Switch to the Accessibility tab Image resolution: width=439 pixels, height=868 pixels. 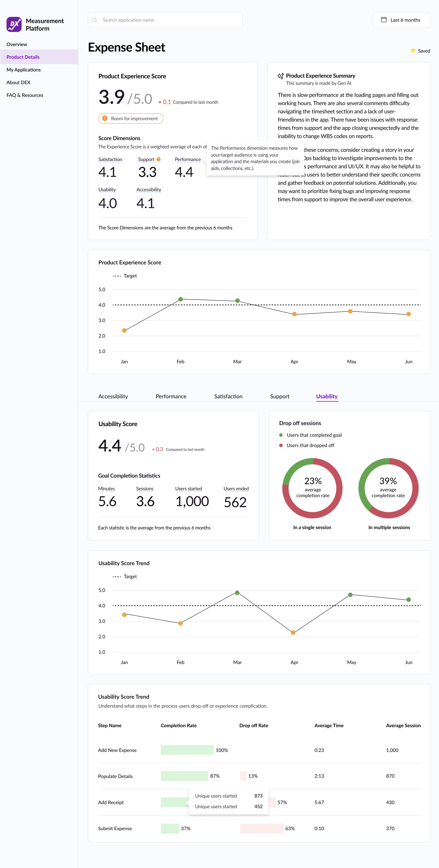pos(113,396)
